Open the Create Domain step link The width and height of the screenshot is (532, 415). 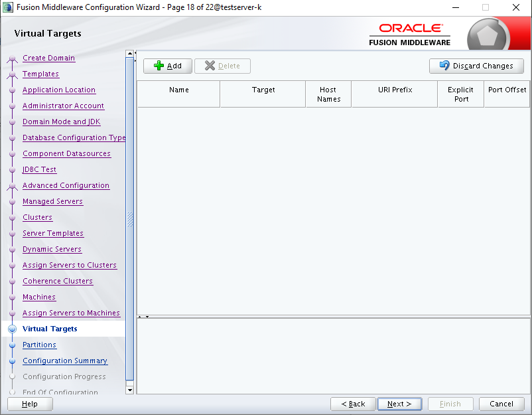click(48, 58)
